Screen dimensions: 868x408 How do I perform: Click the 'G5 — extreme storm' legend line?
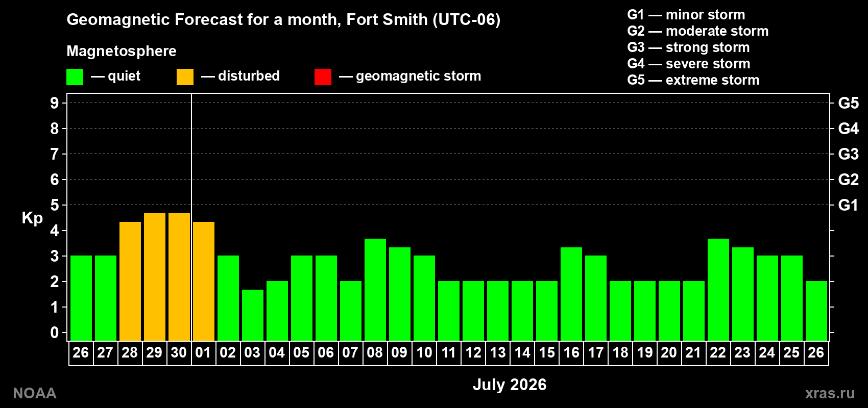[693, 80]
